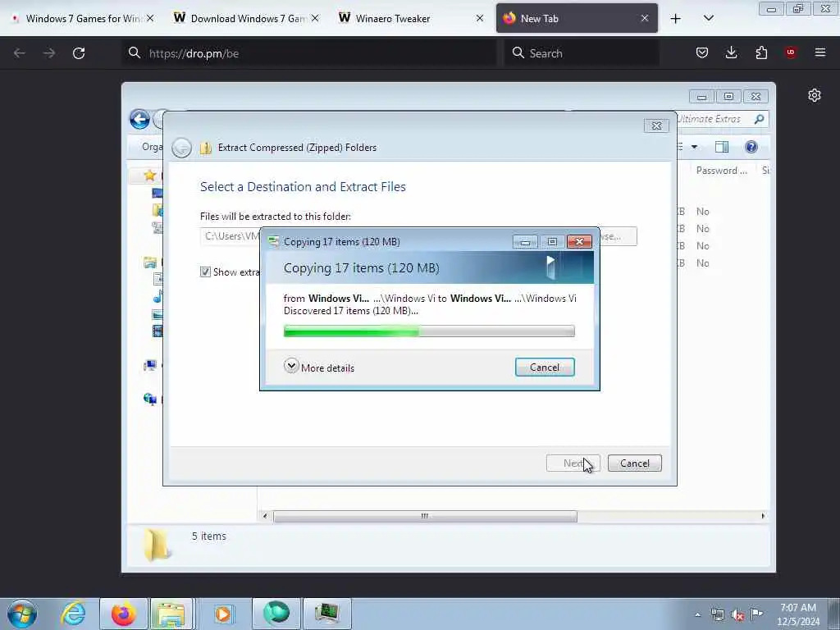This screenshot has width=840, height=630.
Task: Click the Next button in Extract wizard
Action: click(x=573, y=463)
